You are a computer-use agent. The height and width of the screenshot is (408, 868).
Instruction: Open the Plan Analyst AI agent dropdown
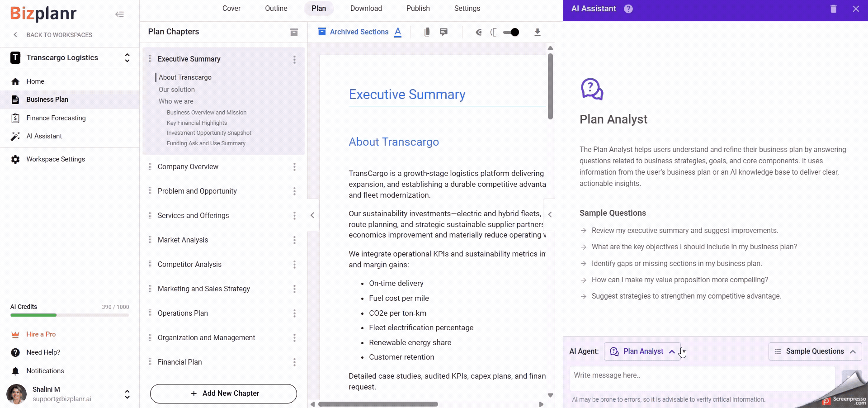(x=642, y=351)
